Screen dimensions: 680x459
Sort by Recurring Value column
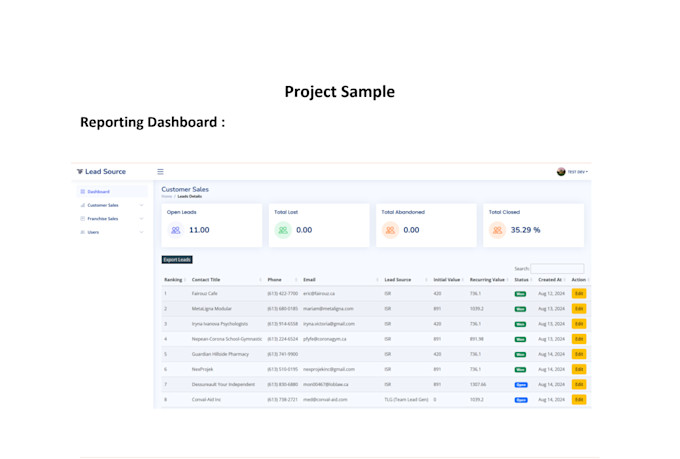click(489, 280)
